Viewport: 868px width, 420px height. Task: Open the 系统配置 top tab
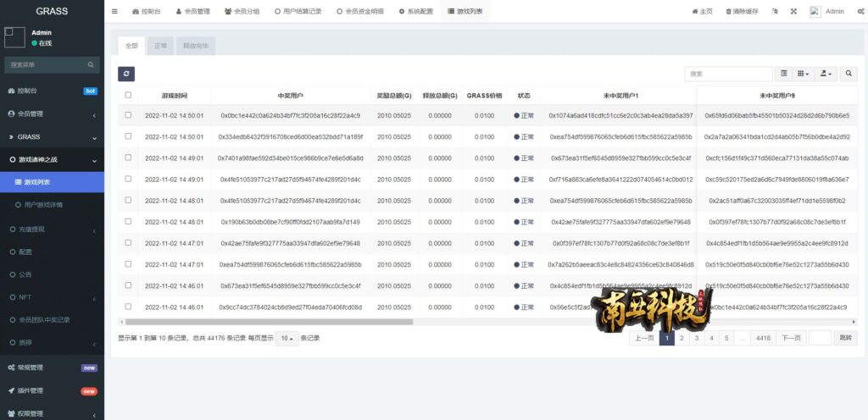[x=415, y=11]
